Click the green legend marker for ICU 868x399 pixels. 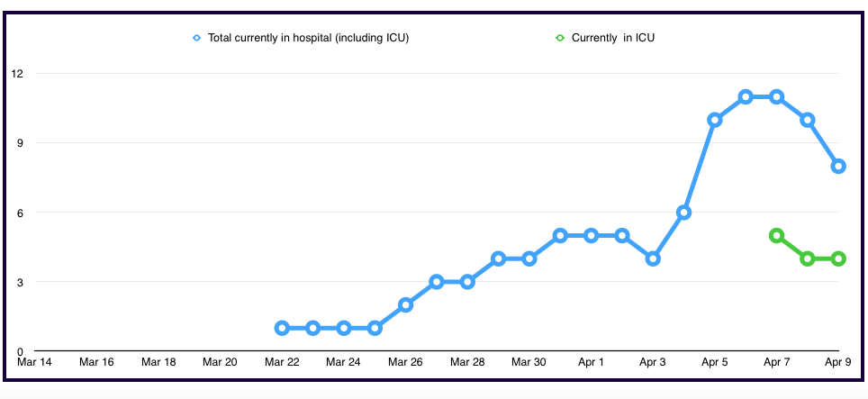tap(560, 38)
